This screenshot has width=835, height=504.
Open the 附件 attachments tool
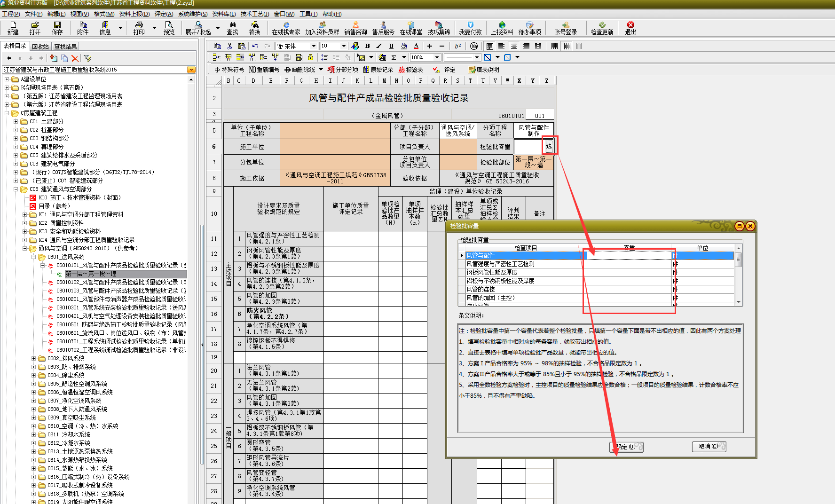[83, 28]
